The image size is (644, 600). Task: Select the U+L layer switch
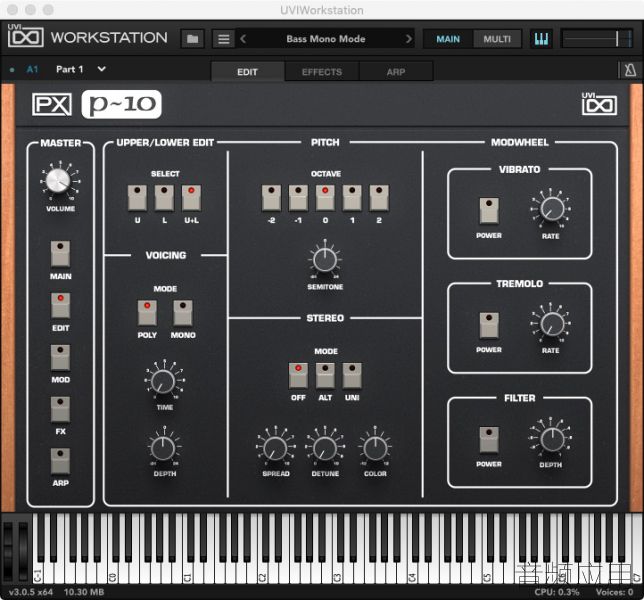point(191,198)
